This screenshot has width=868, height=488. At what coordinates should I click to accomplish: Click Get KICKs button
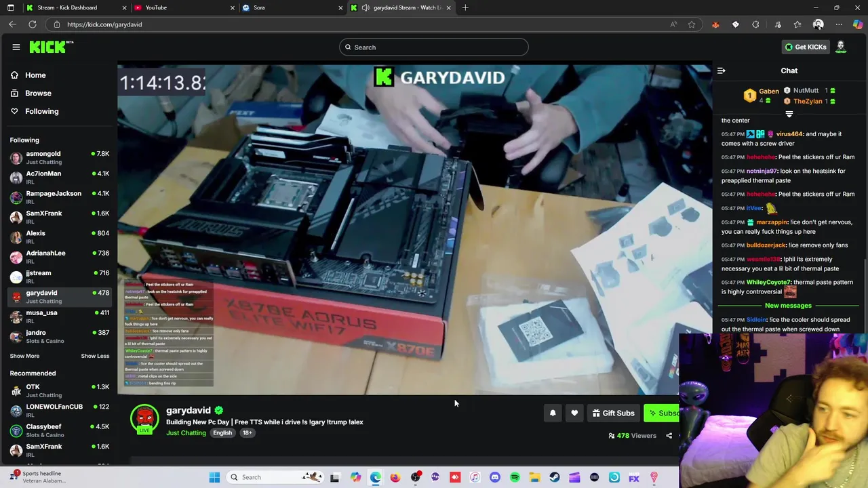806,47
